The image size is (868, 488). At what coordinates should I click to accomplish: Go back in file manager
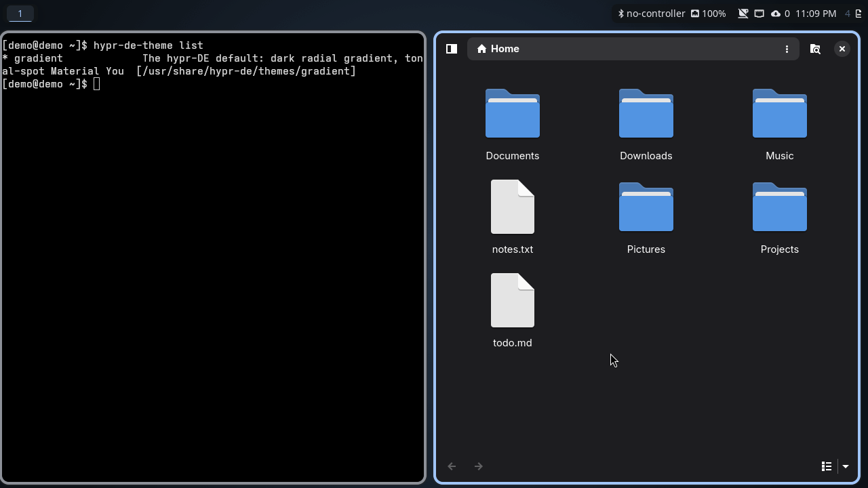click(x=452, y=466)
